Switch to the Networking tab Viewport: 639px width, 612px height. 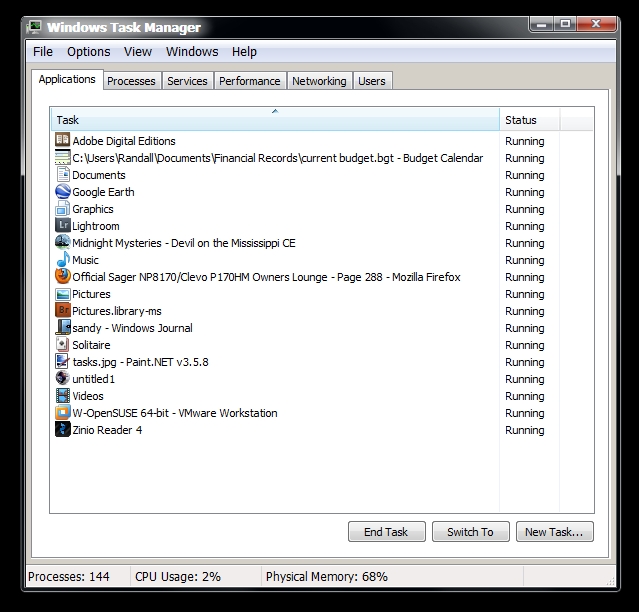click(319, 81)
